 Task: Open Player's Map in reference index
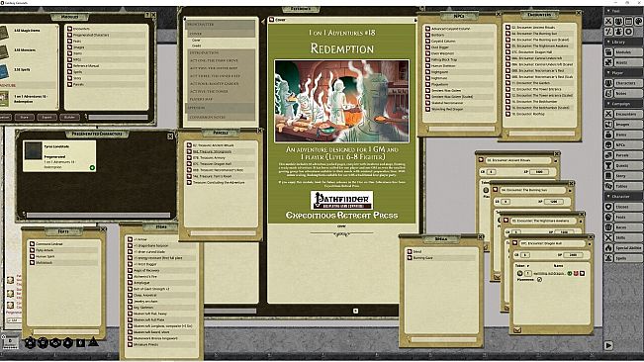[221, 99]
